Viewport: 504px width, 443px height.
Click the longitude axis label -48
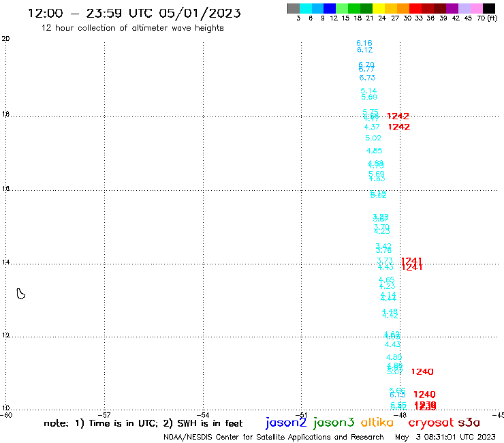coord(401,415)
